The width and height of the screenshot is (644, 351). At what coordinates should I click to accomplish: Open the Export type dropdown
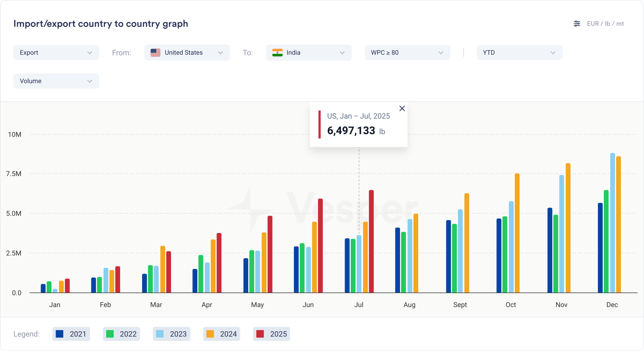point(56,53)
